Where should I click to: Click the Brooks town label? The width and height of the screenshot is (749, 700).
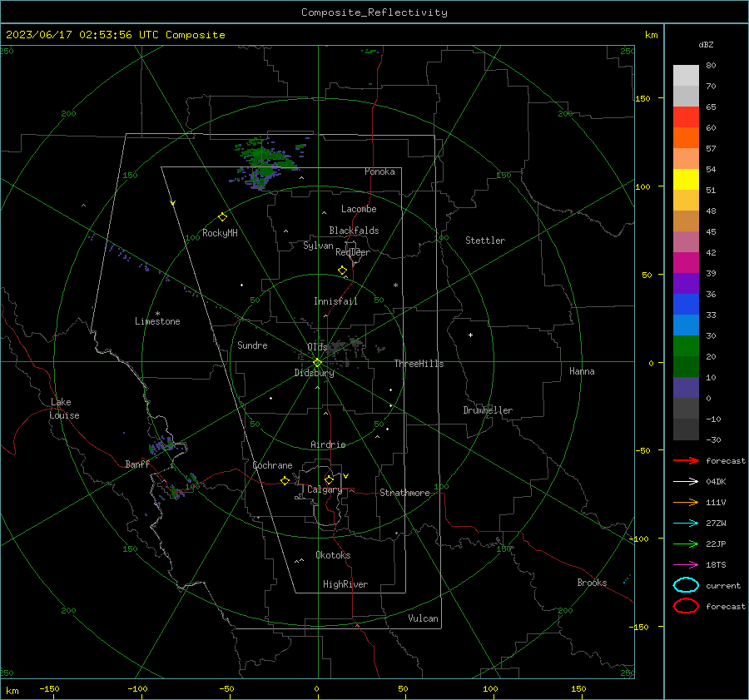592,583
